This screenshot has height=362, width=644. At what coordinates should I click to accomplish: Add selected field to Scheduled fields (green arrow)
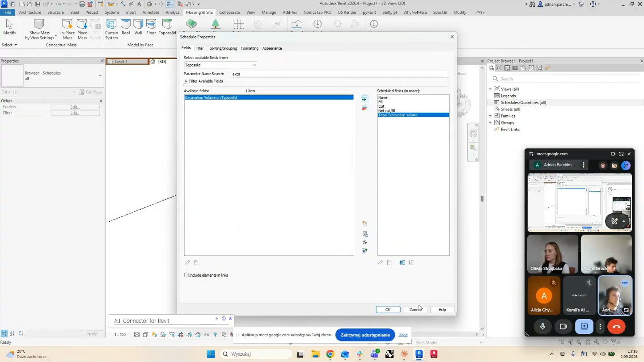[x=364, y=98]
